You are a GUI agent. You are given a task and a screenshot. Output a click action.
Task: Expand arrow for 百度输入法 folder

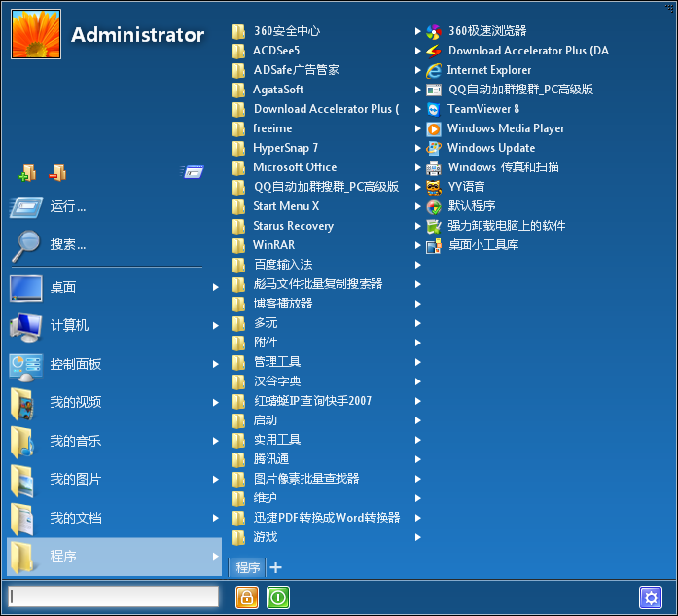417,265
